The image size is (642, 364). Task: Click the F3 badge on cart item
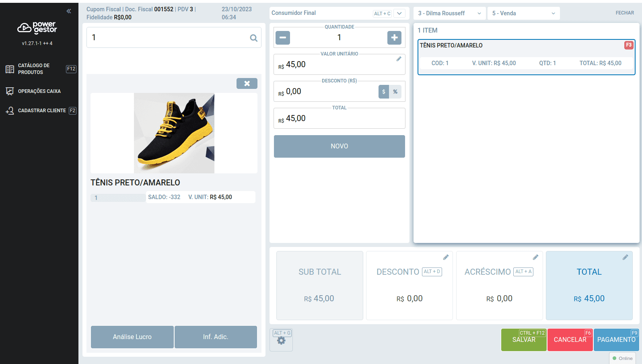(629, 45)
